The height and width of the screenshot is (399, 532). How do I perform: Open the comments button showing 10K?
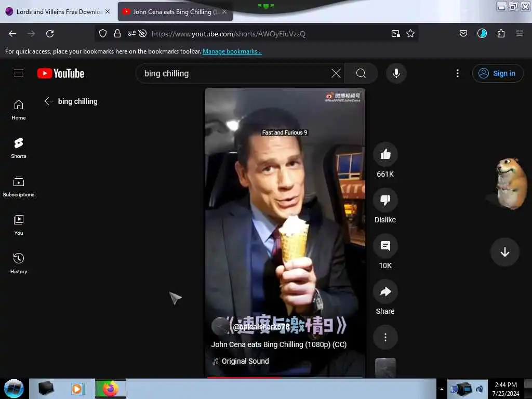tap(385, 246)
